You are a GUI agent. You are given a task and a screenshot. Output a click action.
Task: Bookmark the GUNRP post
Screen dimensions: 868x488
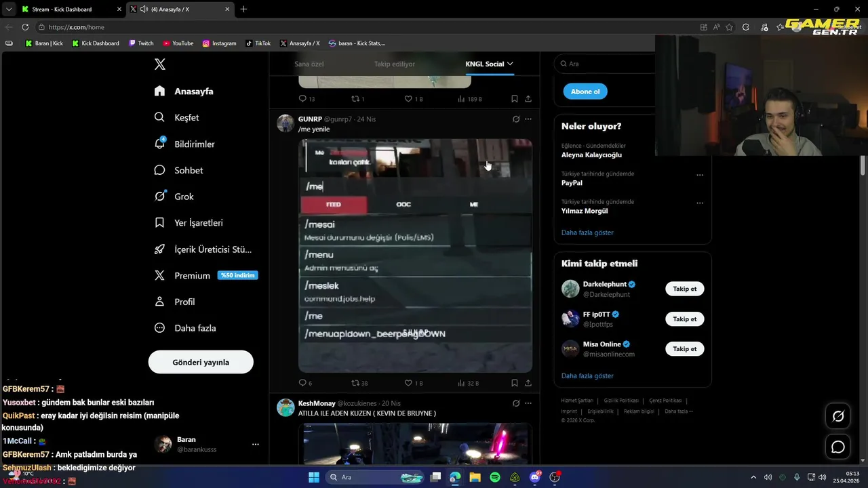point(515,383)
